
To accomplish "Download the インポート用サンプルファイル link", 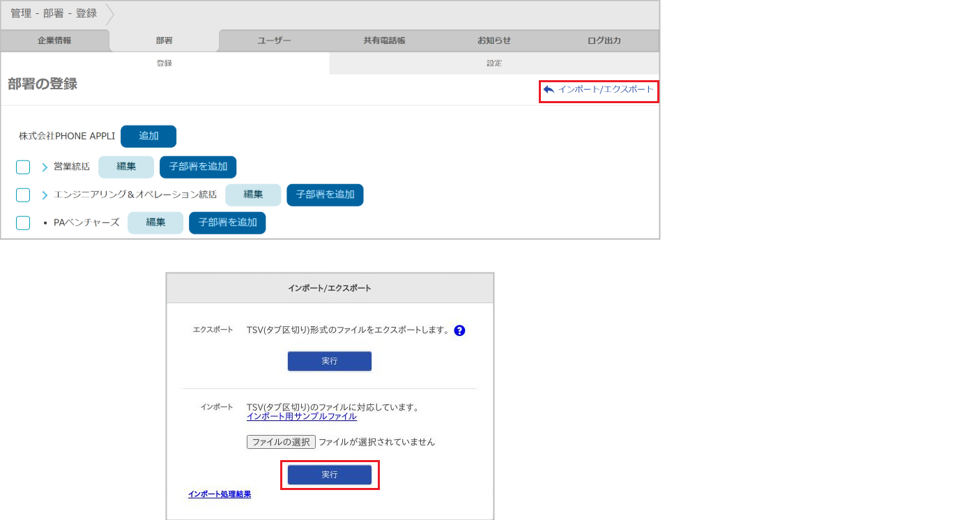I will point(302,417).
